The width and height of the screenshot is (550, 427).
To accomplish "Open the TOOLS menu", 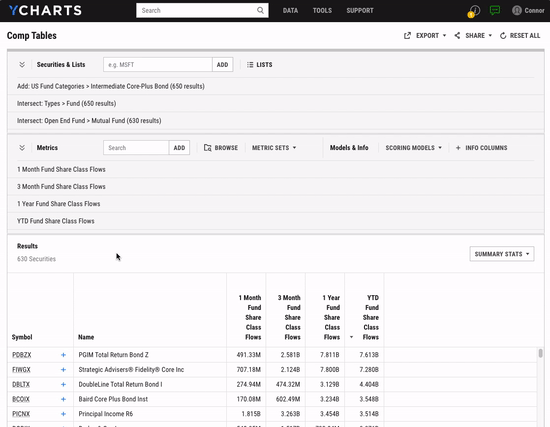I will click(322, 11).
